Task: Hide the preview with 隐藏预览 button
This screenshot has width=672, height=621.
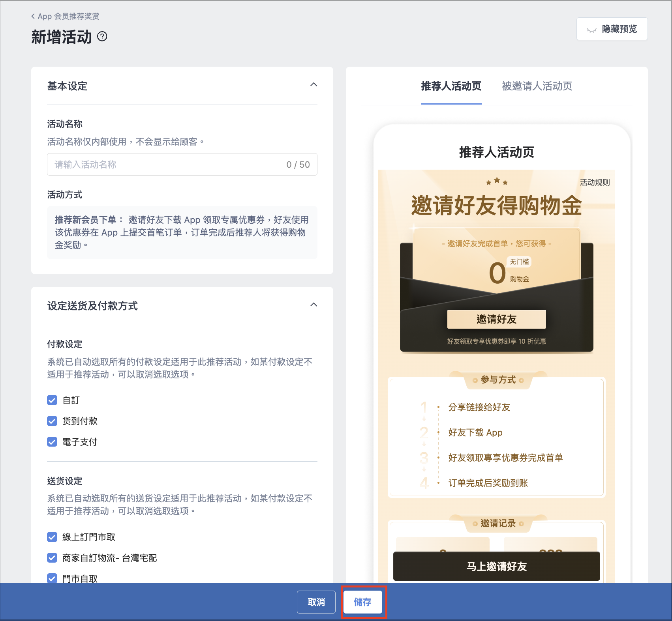Action: pos(612,29)
